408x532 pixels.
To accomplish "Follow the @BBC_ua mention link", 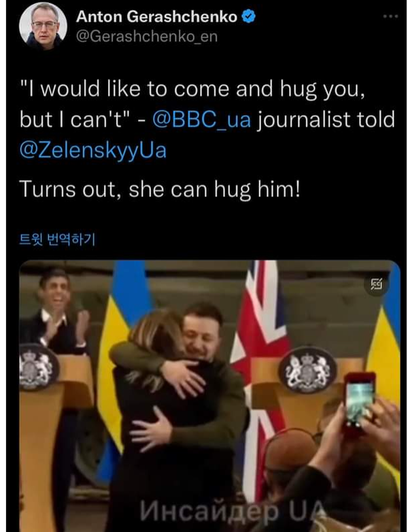I will click(x=201, y=119).
